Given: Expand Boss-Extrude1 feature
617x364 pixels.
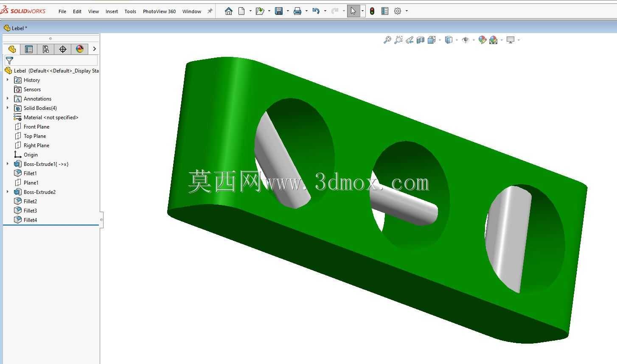Looking at the screenshot, I should pos(7,164).
